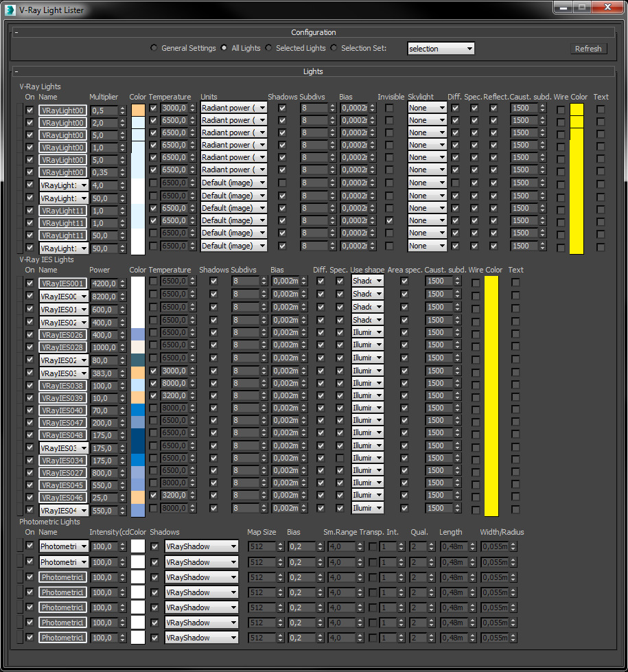Click the Refresh button
628x672 pixels.
588,49
